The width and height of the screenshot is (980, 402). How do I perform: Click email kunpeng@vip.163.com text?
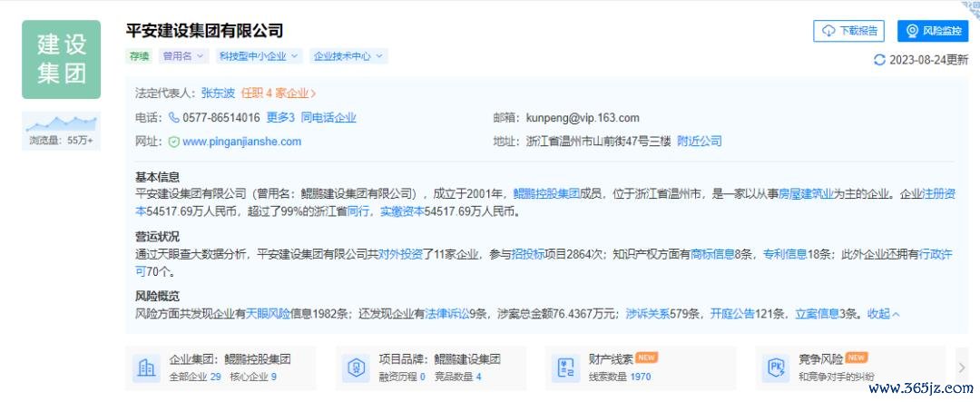pyautogui.click(x=583, y=118)
